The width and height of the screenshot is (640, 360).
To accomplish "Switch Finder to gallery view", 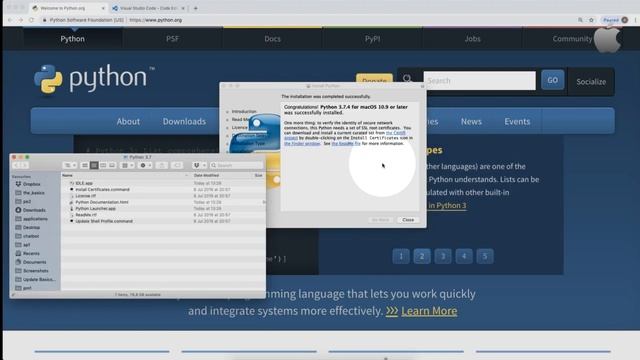I will click(112, 165).
